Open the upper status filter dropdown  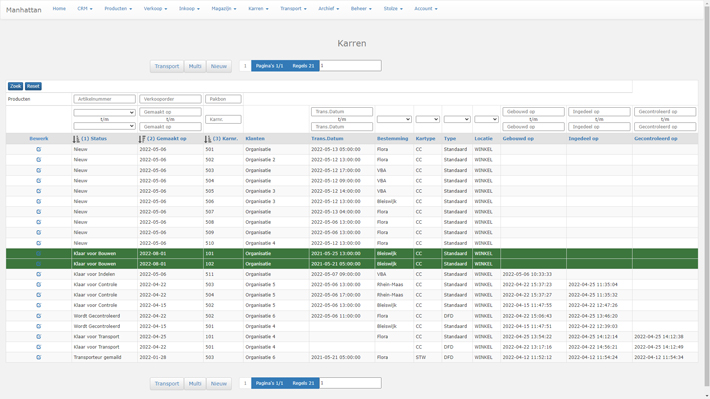click(104, 112)
